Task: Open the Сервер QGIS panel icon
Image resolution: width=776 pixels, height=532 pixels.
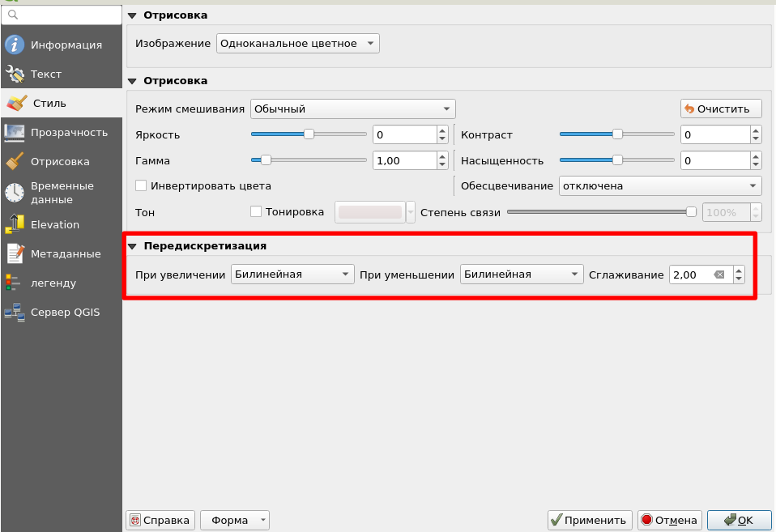Action: 15,313
